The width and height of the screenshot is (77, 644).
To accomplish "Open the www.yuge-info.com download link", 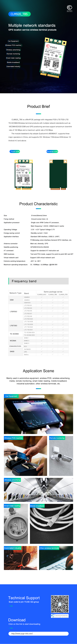I will [38, 633].
